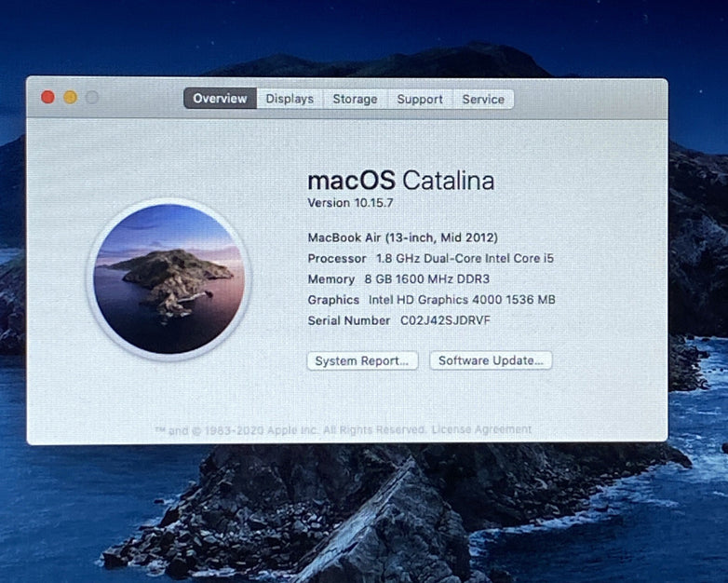Click the System Report... button
This screenshot has width=728, height=583.
362,361
